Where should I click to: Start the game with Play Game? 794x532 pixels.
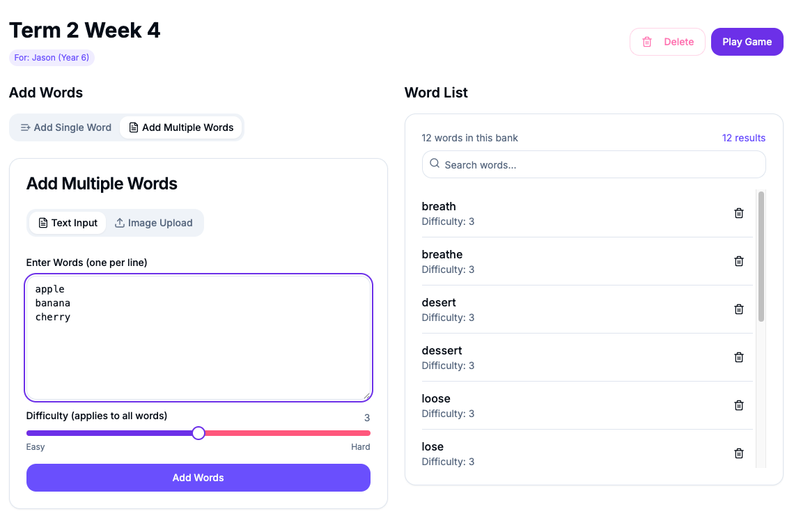click(x=747, y=42)
